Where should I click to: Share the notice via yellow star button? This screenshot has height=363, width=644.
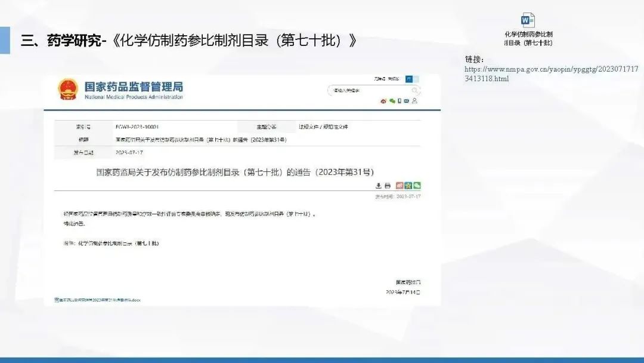[408, 186]
